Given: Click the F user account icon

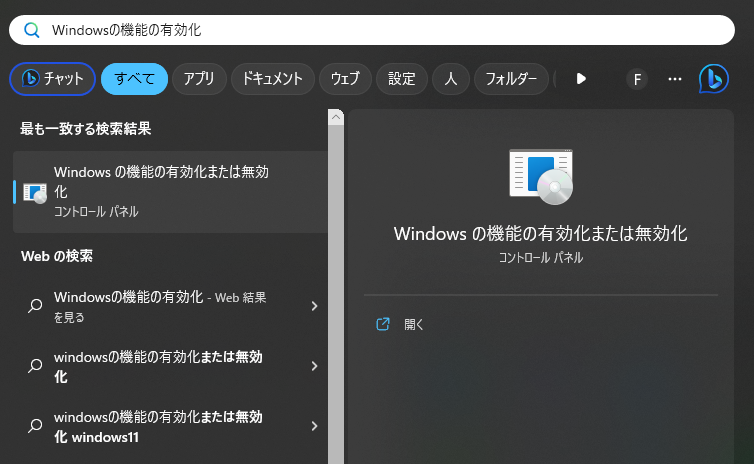Looking at the screenshot, I should click(637, 79).
